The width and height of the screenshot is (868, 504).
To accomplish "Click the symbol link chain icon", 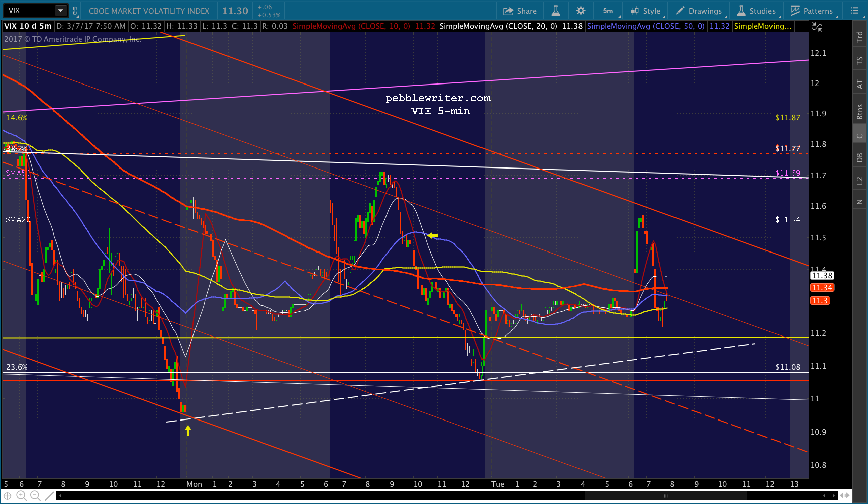I will coord(75,11).
